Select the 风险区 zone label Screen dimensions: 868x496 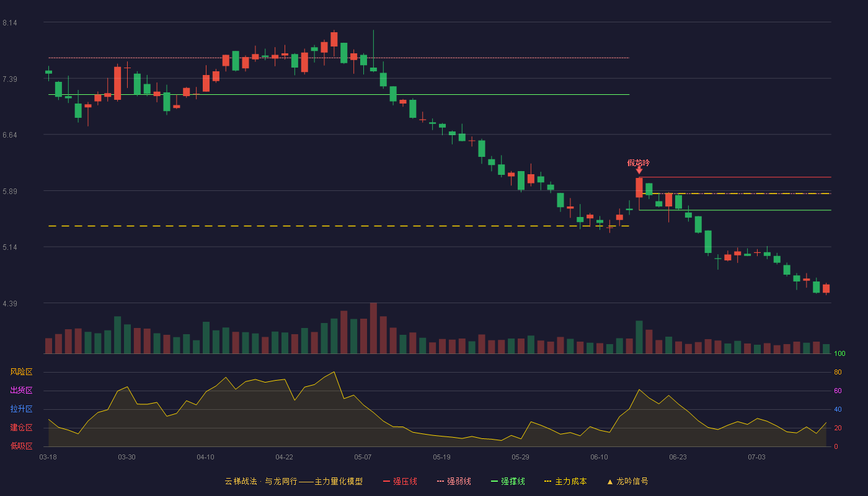point(21,372)
